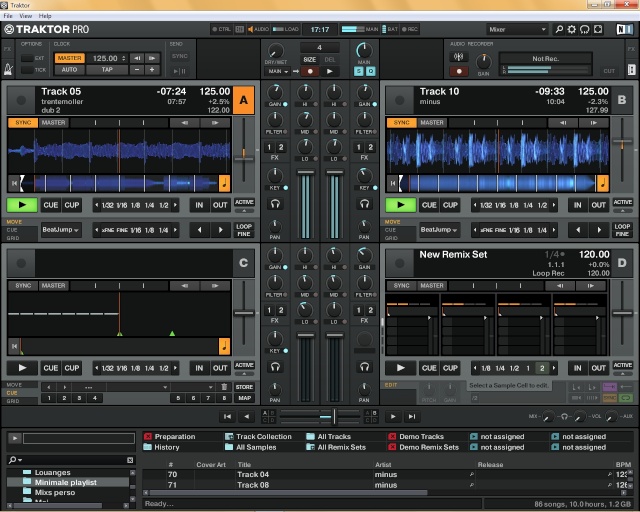Click the Deck D letter icon
This screenshot has height=512, width=640.
pos(622,263)
